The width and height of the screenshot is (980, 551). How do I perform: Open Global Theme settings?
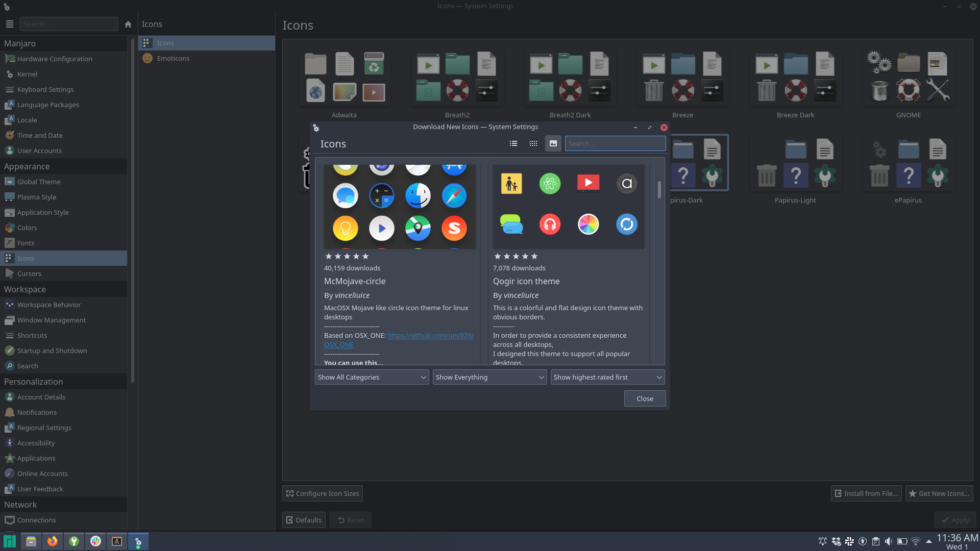39,182
